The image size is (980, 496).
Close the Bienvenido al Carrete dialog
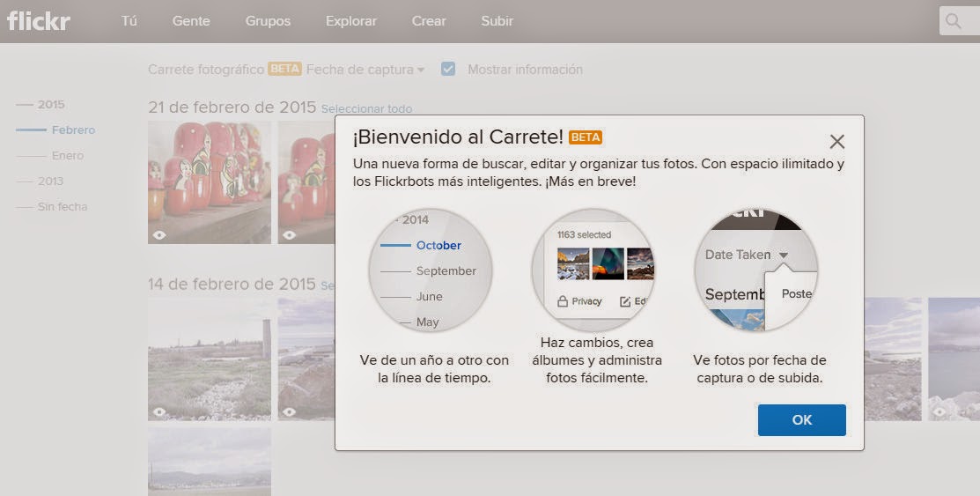(x=836, y=141)
